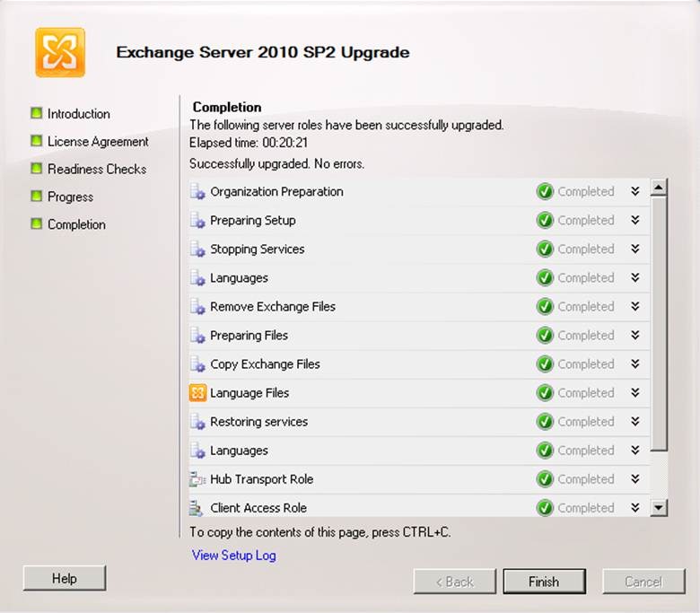Viewport: 700px width, 613px height.
Task: Click the Preparing Files task icon
Action: click(x=197, y=336)
